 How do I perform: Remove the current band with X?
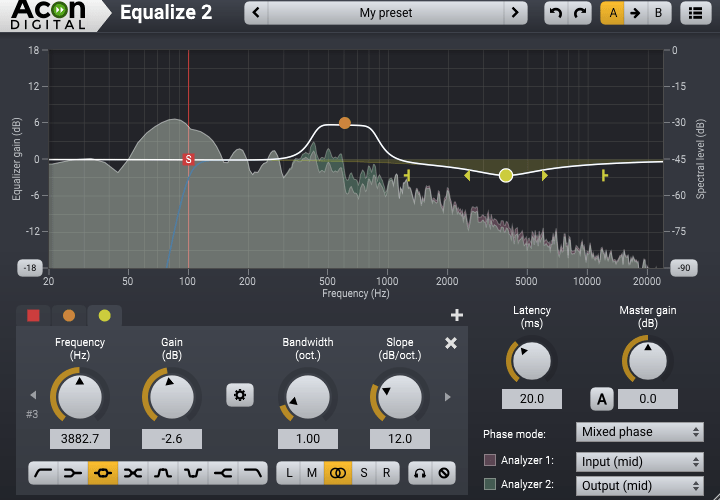(451, 343)
